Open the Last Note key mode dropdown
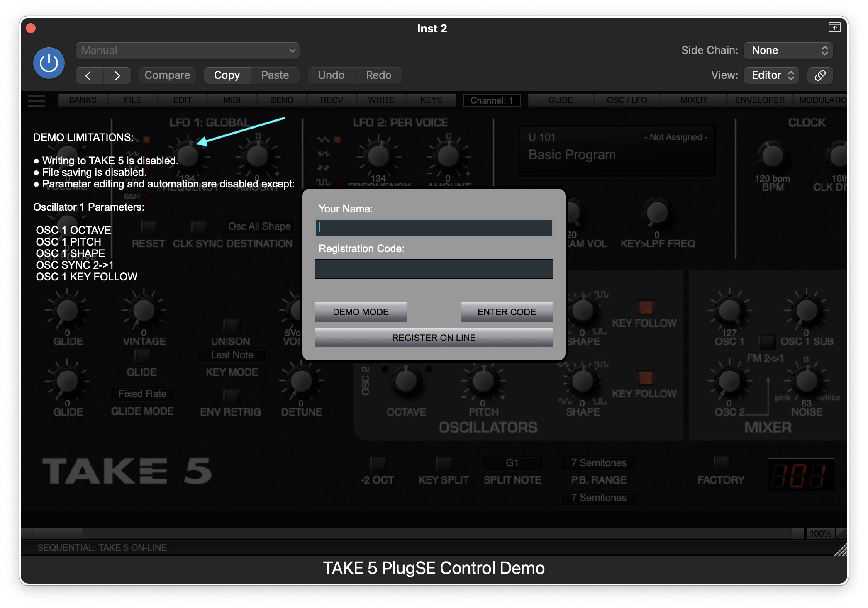868x608 pixels. pyautogui.click(x=232, y=355)
